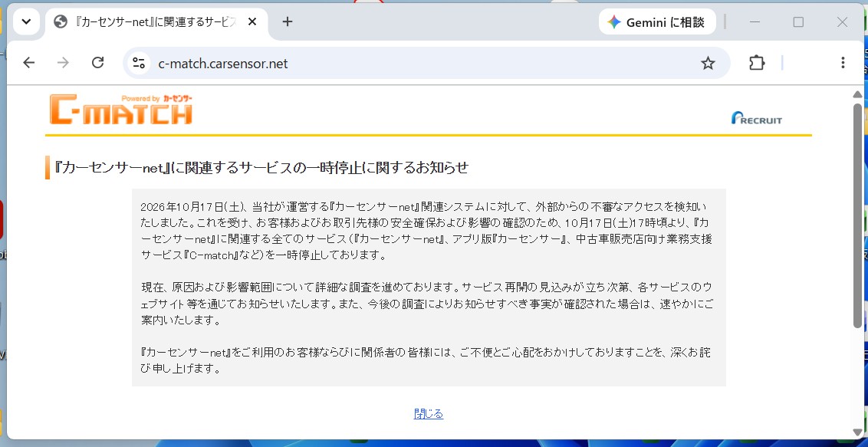The width and height of the screenshot is (868, 447).
Task: Click the paragraph starting 『カーセンサーnet』をご利用のお客様
Action: 425,360
